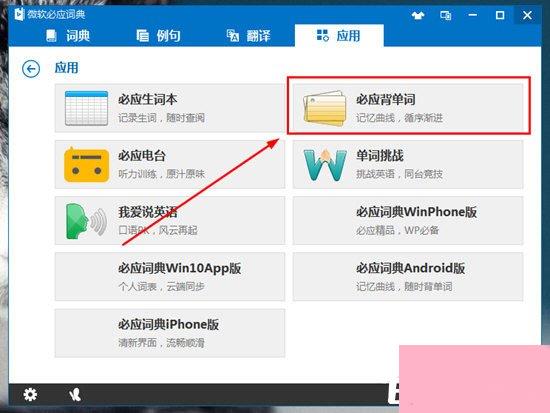Click the text 清新界面，流畅顺滑
This screenshot has height=413, width=550.
161,343
